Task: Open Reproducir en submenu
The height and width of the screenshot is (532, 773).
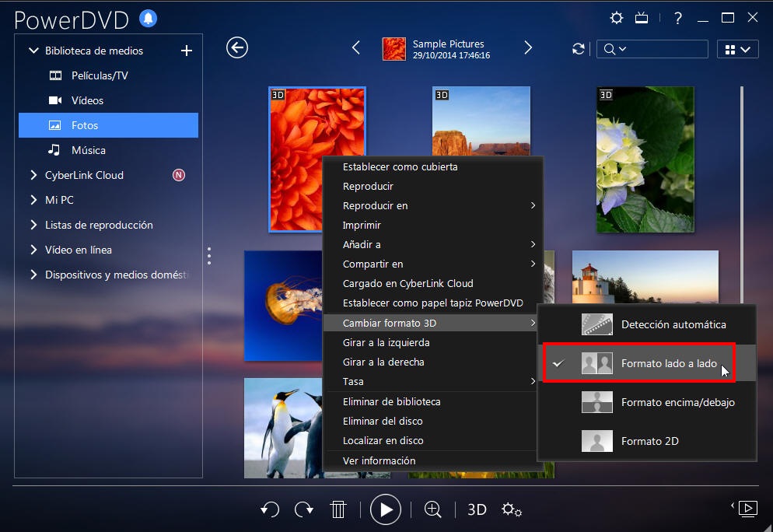Action: click(433, 205)
